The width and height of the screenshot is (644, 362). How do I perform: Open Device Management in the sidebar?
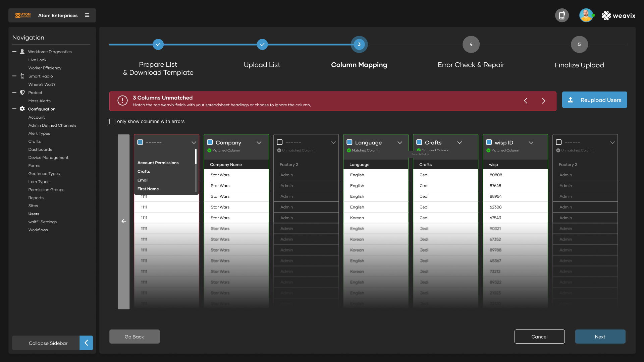click(x=48, y=158)
